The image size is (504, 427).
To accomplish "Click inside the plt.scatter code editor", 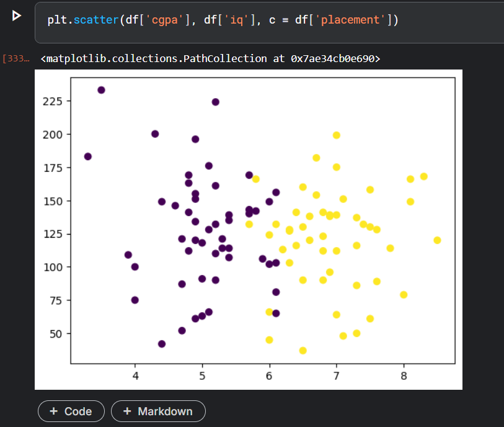I will [269, 22].
